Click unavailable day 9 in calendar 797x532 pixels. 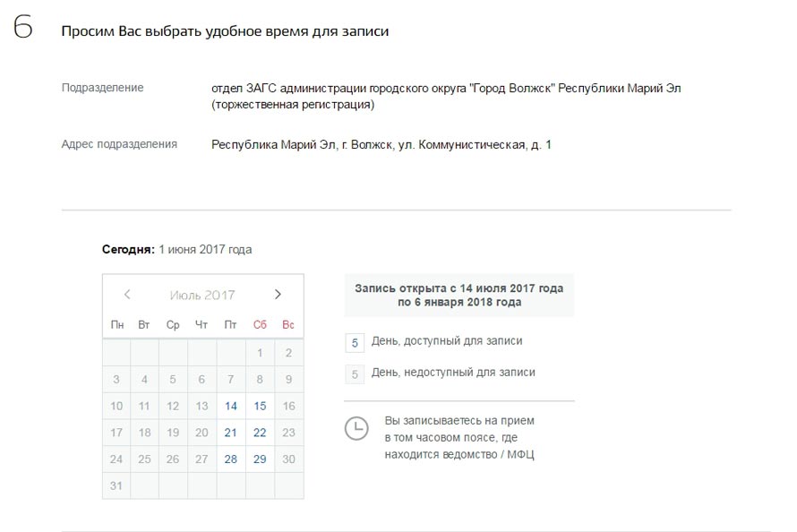pos(288,379)
